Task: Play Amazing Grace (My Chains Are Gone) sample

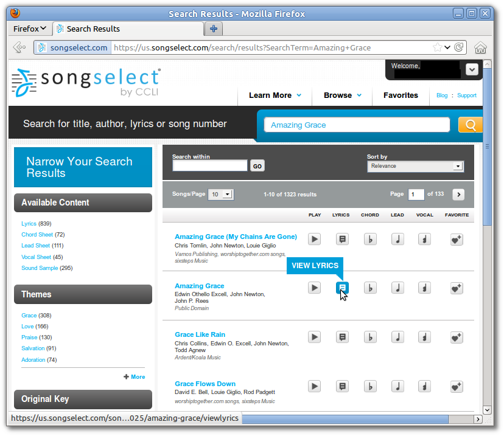Action: [314, 239]
